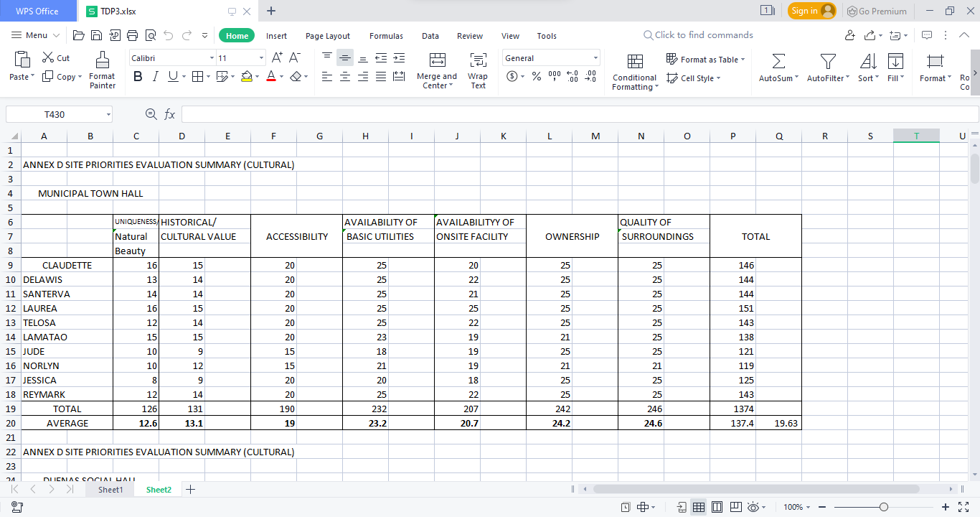Screen dimensions: 980x517
Task: Click the Print icon in quick access
Action: point(132,35)
